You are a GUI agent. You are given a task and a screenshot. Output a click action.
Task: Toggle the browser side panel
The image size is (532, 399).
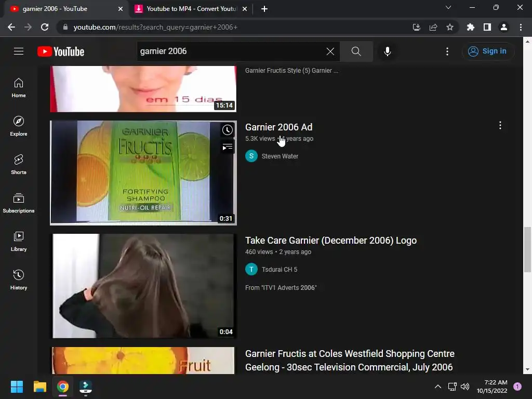487,27
